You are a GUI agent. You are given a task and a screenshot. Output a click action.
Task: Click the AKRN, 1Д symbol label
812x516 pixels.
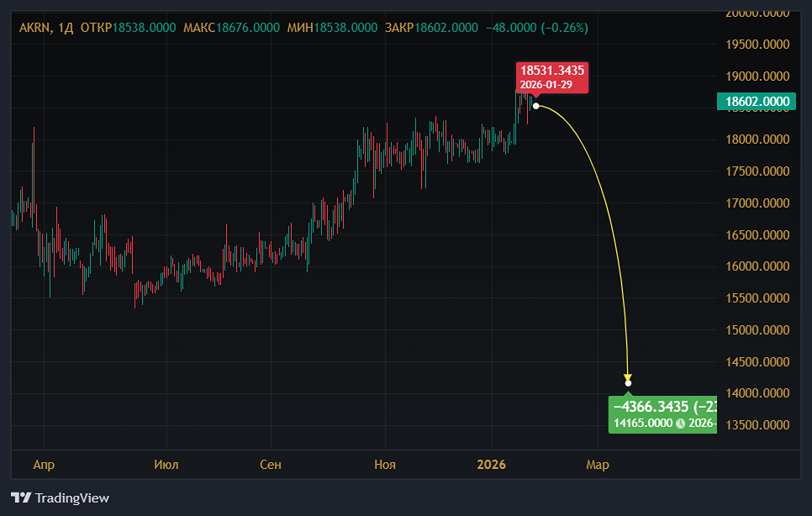[46, 28]
